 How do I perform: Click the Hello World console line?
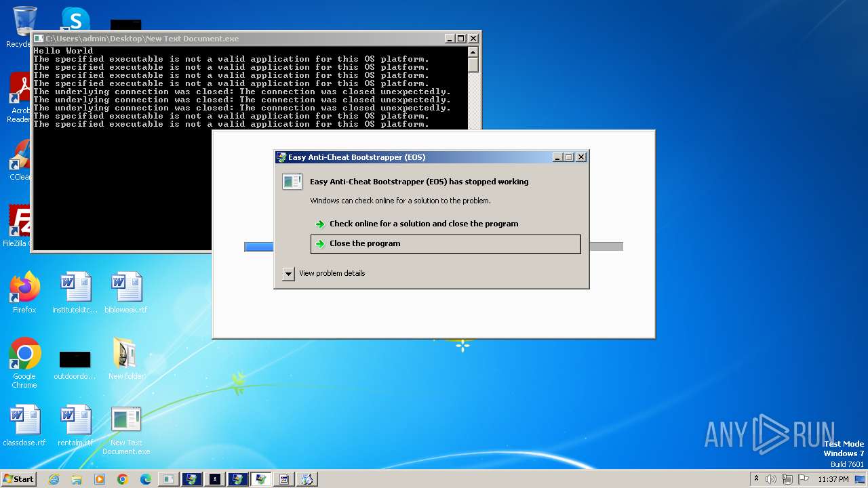[x=63, y=51]
